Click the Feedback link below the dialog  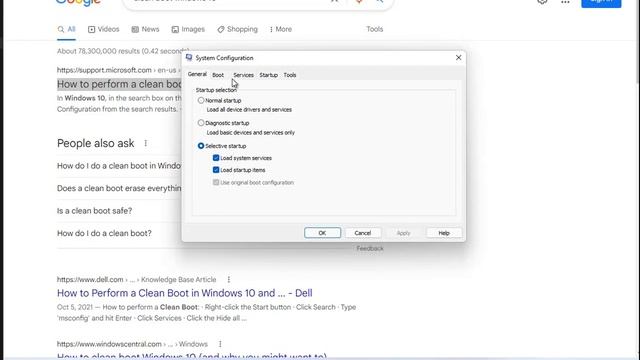370,248
